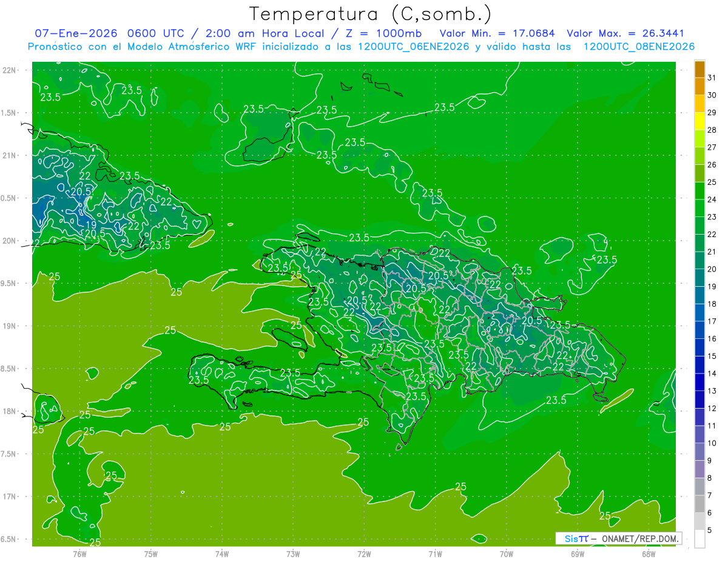This screenshot has width=728, height=562.
Task: Click the legend value label '19'
Action: coord(712,286)
